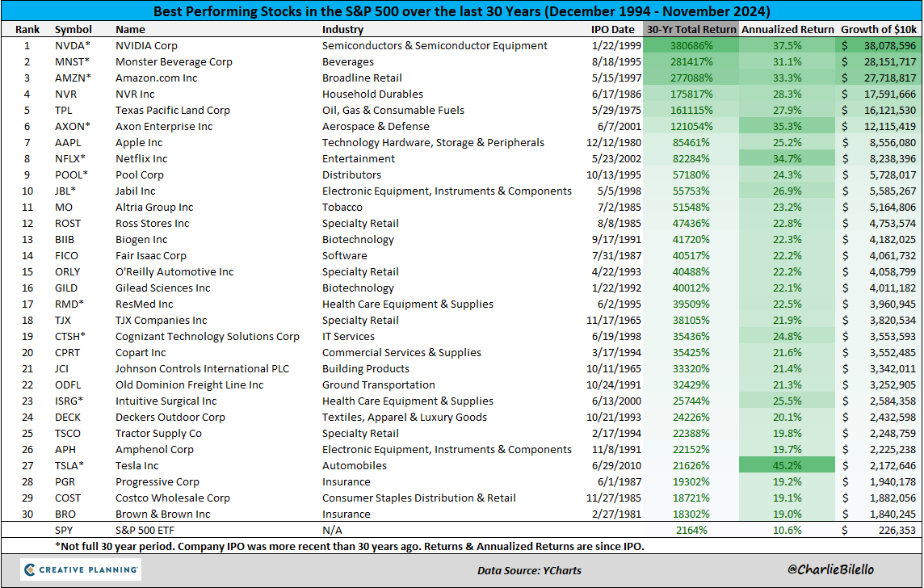Click Amazon's 33.3% annualized return cell
Image resolution: width=924 pixels, height=588 pixels.
(x=787, y=78)
